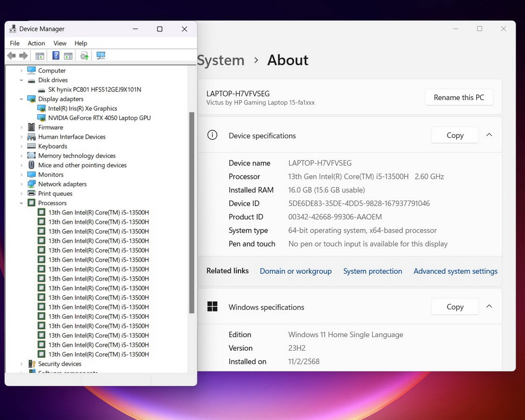Copy the Windows specifications
This screenshot has height=420, width=525.
click(x=455, y=307)
